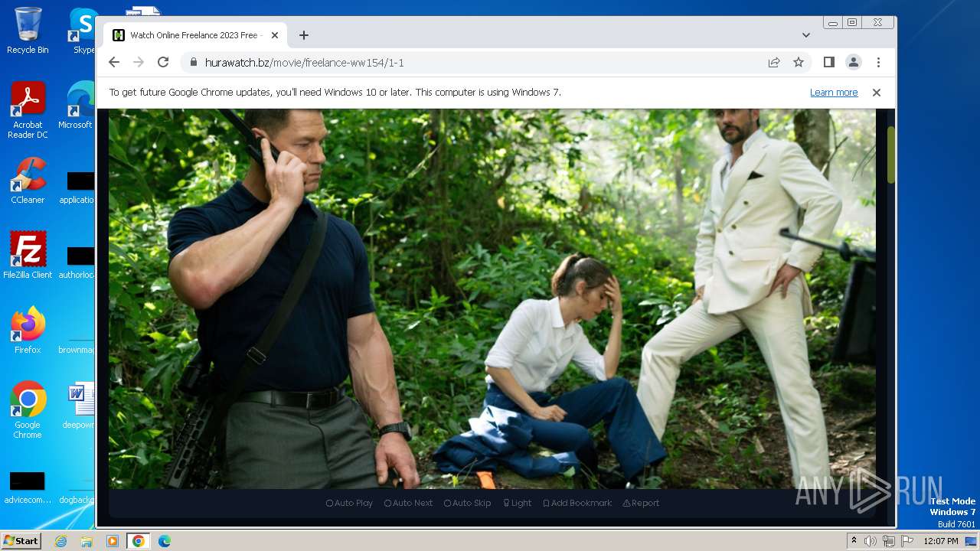Switch to Chrome taskbar button

139,541
